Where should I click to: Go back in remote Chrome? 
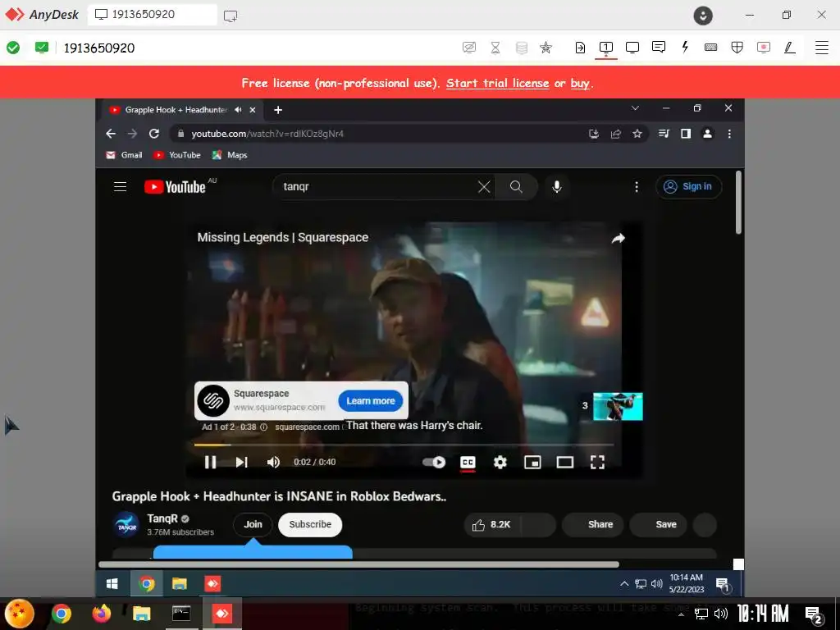[111, 134]
